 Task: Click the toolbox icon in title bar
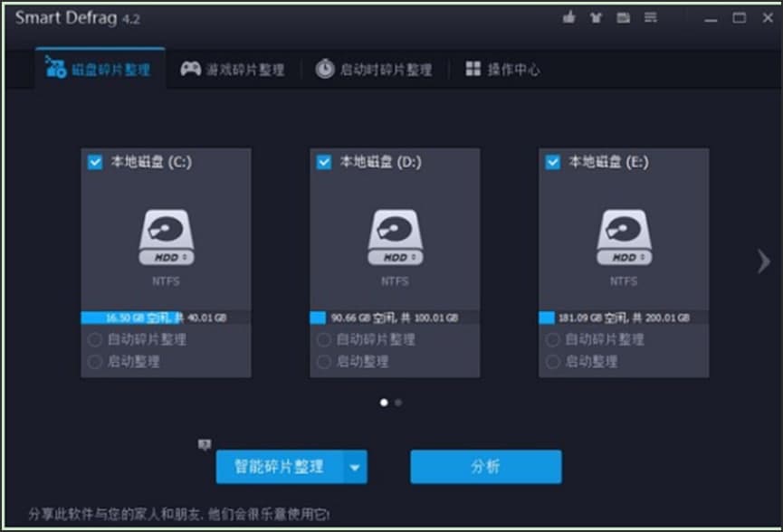click(x=623, y=18)
